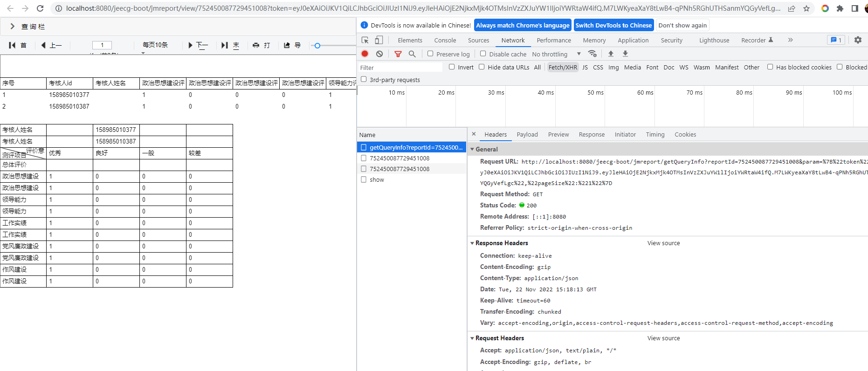Click the DevTools inspect element picker icon

pos(365,40)
